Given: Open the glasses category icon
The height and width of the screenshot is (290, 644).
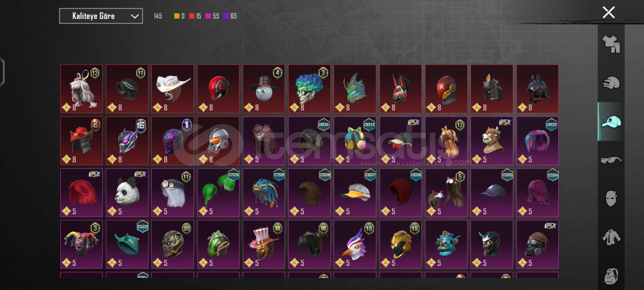Looking at the screenshot, I should 611,160.
